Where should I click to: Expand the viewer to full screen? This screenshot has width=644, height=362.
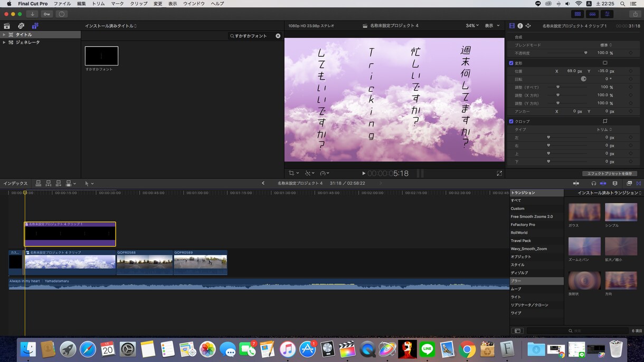[499, 173]
